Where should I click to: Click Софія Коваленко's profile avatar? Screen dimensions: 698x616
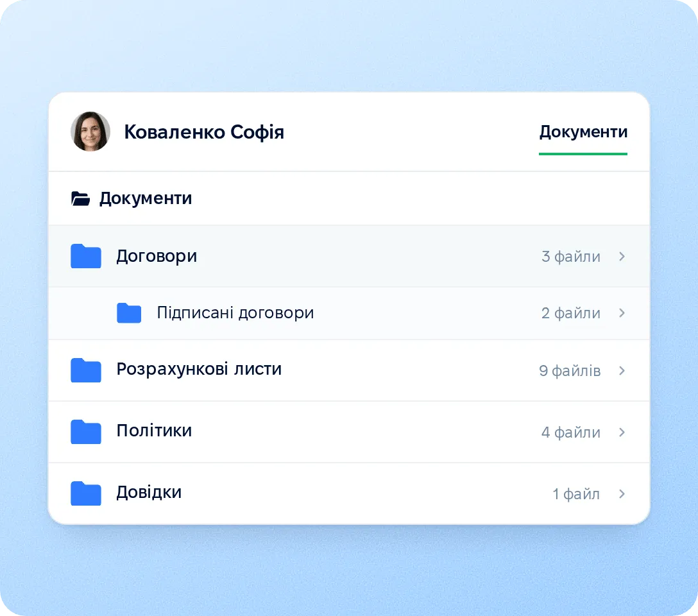click(90, 132)
